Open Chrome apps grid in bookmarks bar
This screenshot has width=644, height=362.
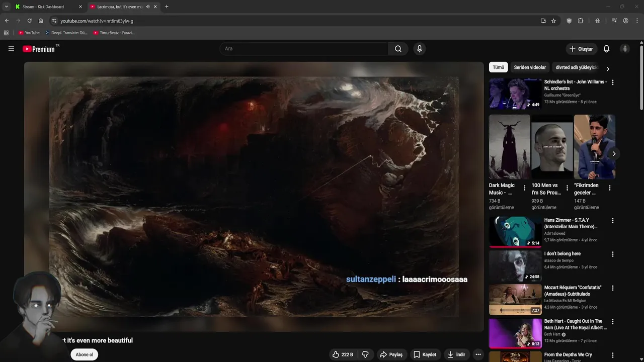[6, 33]
